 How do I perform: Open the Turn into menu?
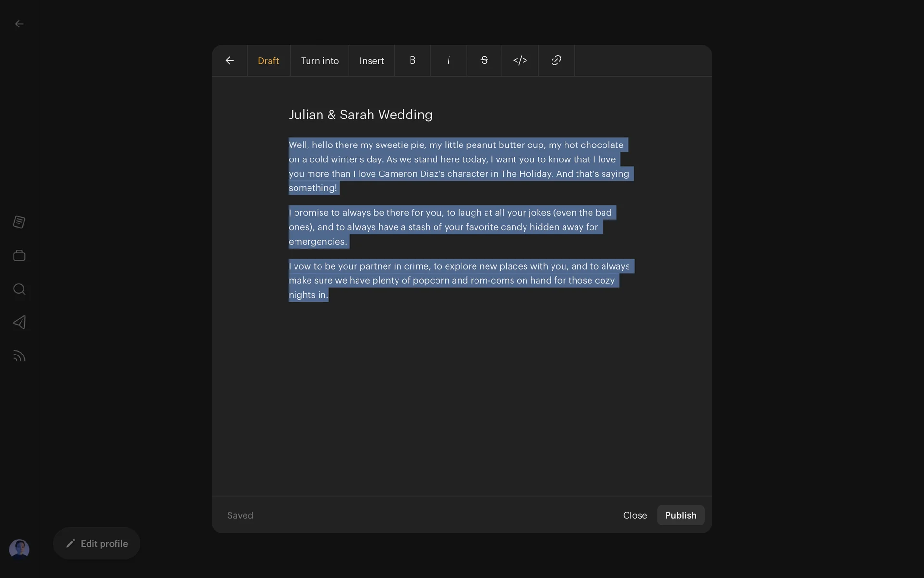click(320, 61)
